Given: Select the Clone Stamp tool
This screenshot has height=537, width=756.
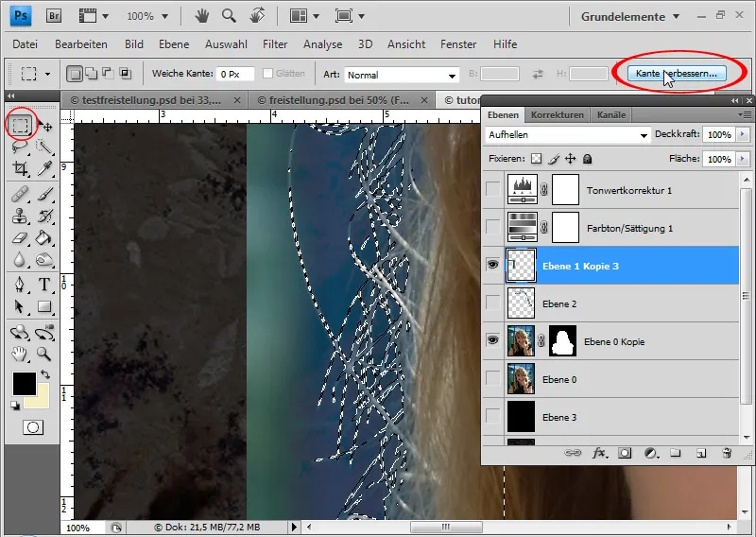Looking at the screenshot, I should click(x=20, y=217).
